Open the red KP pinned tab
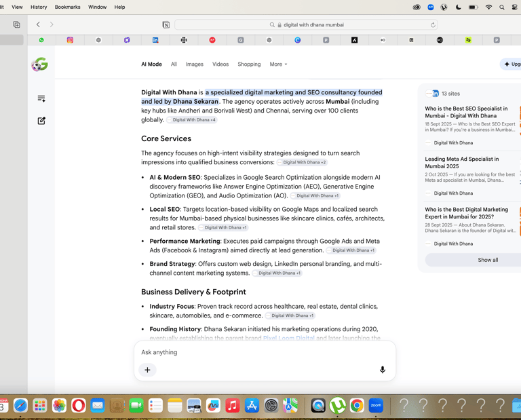 tap(212, 40)
